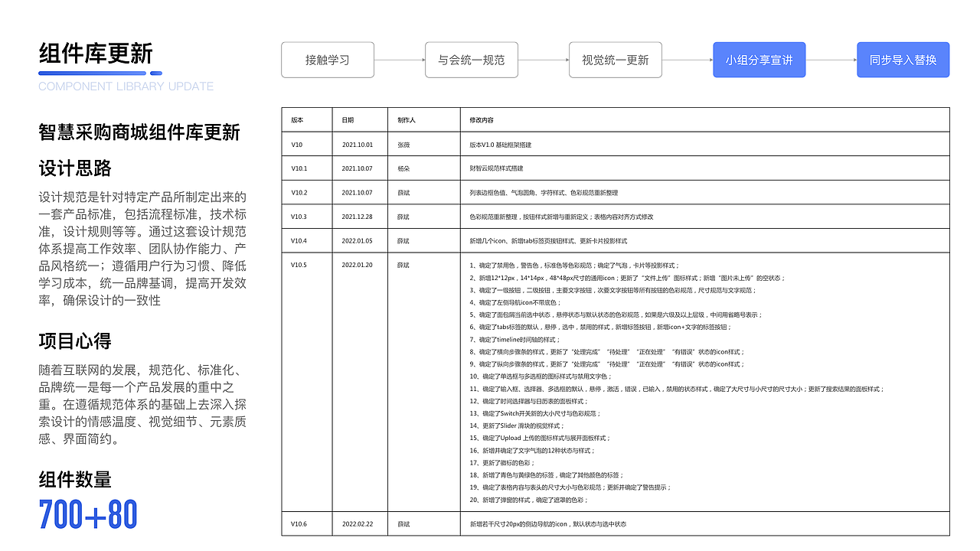Click author 张薇 in the V10 row

tap(402, 144)
